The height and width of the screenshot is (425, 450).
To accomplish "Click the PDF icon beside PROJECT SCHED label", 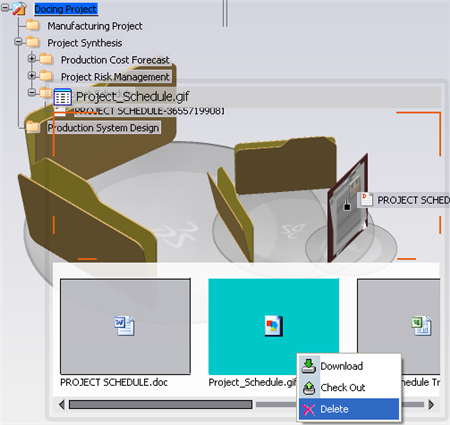I will pos(366,200).
